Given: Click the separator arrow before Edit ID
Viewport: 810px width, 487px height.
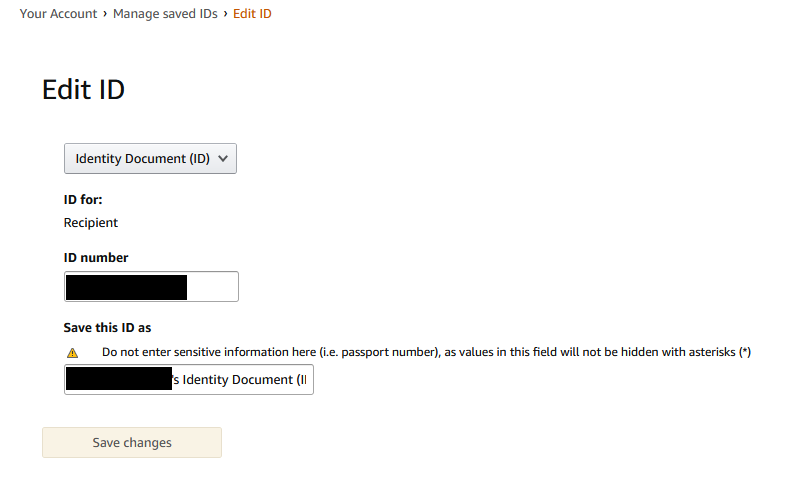Looking at the screenshot, I should (x=225, y=14).
